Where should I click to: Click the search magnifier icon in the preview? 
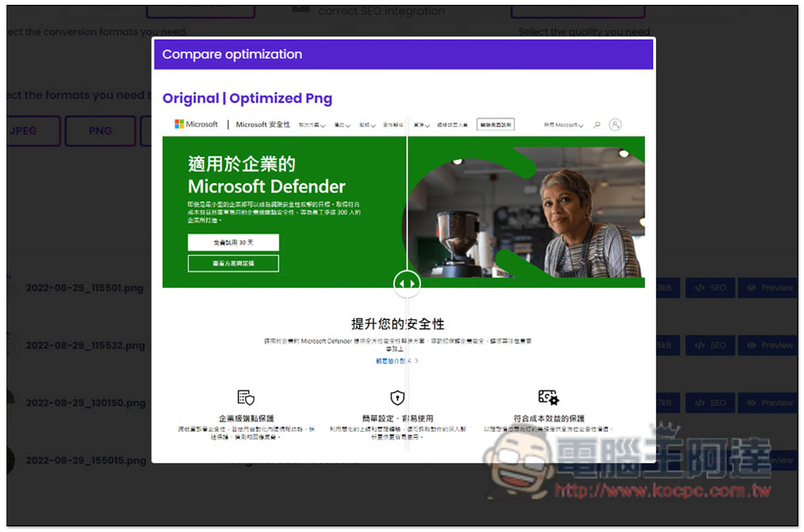(597, 125)
